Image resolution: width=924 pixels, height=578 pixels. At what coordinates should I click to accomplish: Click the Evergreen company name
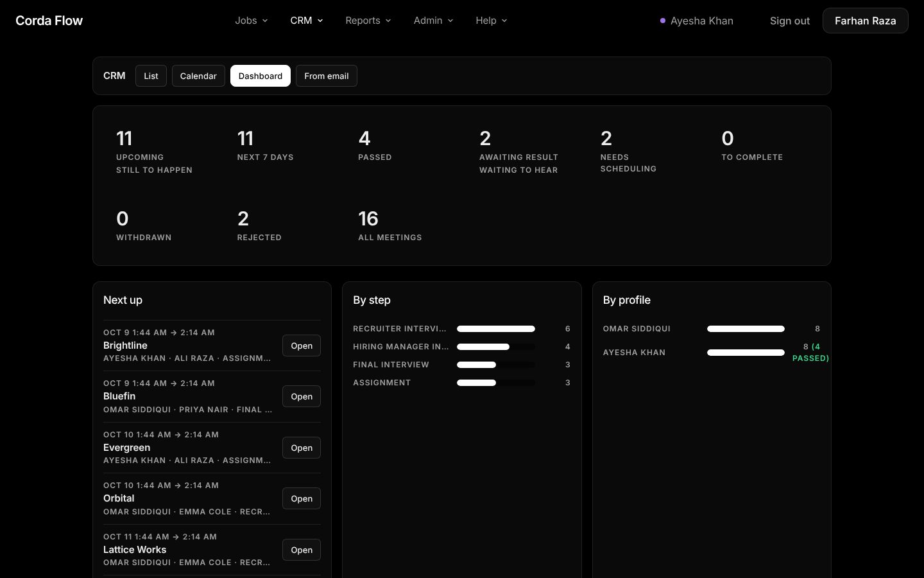pyautogui.click(x=126, y=448)
